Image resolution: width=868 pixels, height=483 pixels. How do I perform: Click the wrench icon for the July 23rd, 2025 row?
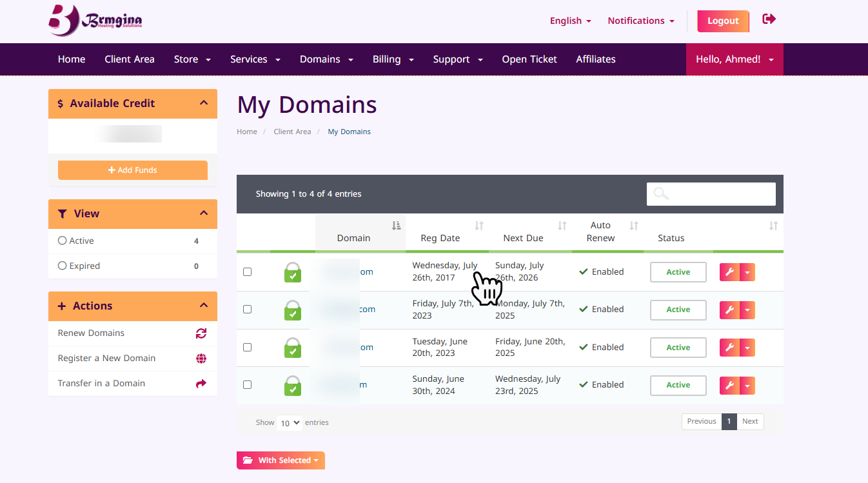[x=729, y=385]
